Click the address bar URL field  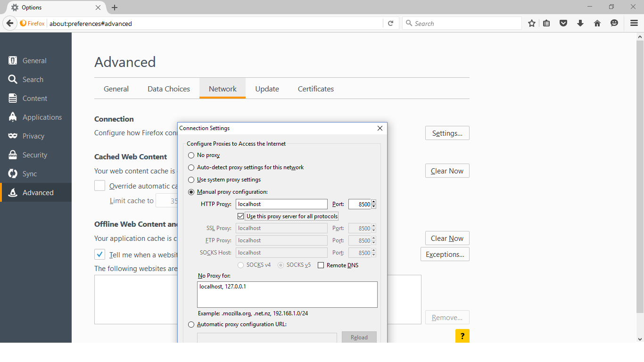[215, 24]
